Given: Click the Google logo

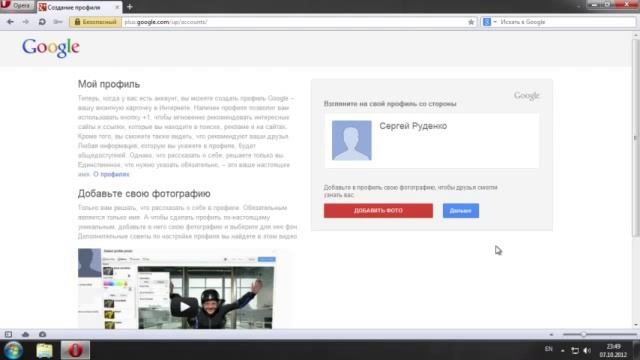Looking at the screenshot, I should click(x=51, y=48).
